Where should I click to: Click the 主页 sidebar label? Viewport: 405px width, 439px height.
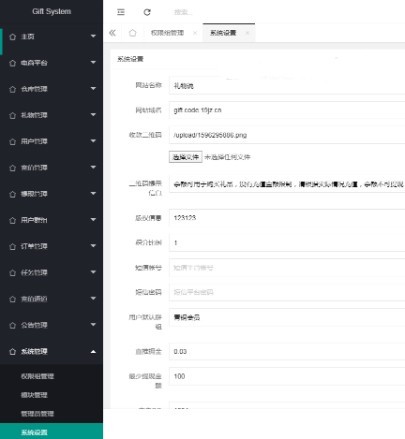click(28, 37)
